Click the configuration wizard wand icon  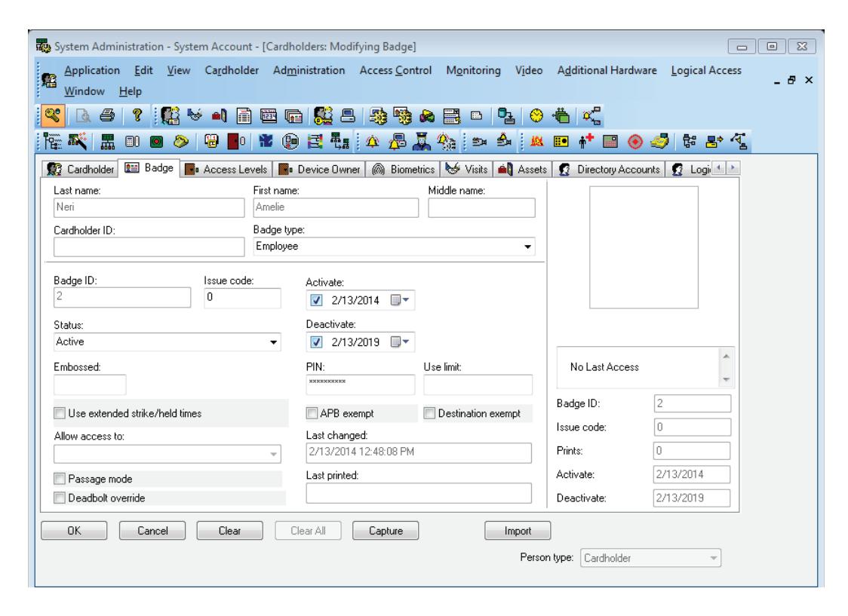point(78,142)
